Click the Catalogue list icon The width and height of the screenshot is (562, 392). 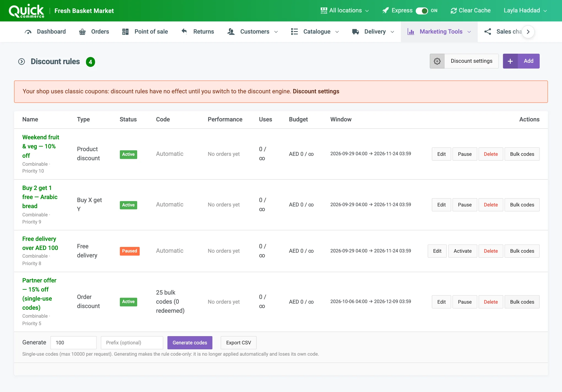[294, 32]
